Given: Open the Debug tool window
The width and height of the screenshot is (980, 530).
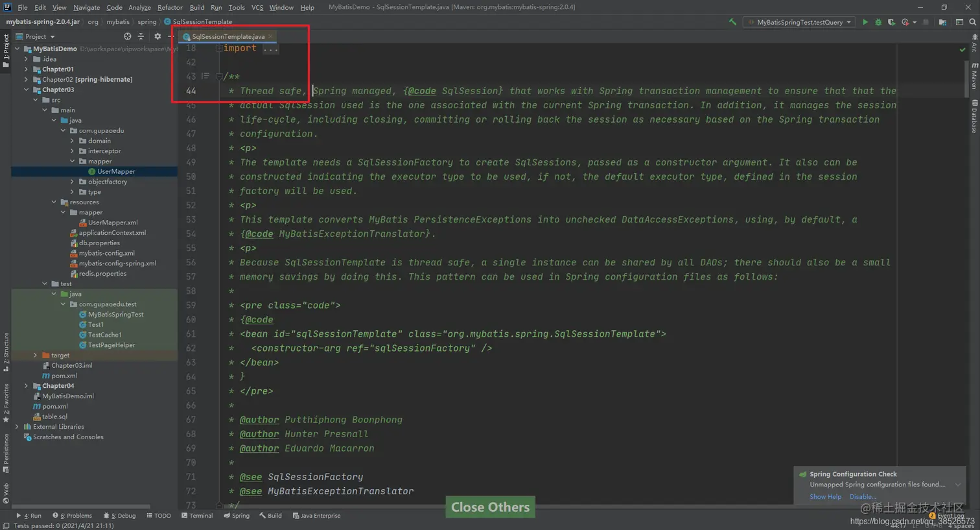Looking at the screenshot, I should coord(119,516).
